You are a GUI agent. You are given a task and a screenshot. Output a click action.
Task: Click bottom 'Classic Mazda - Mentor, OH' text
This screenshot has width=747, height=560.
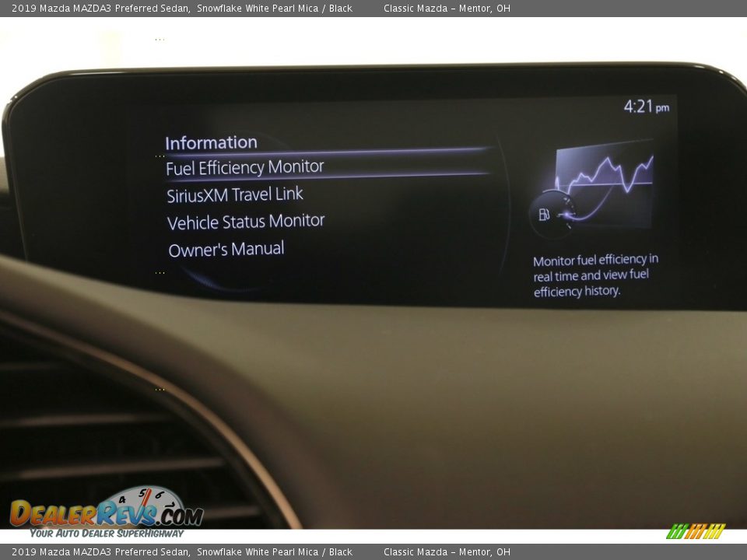447,552
